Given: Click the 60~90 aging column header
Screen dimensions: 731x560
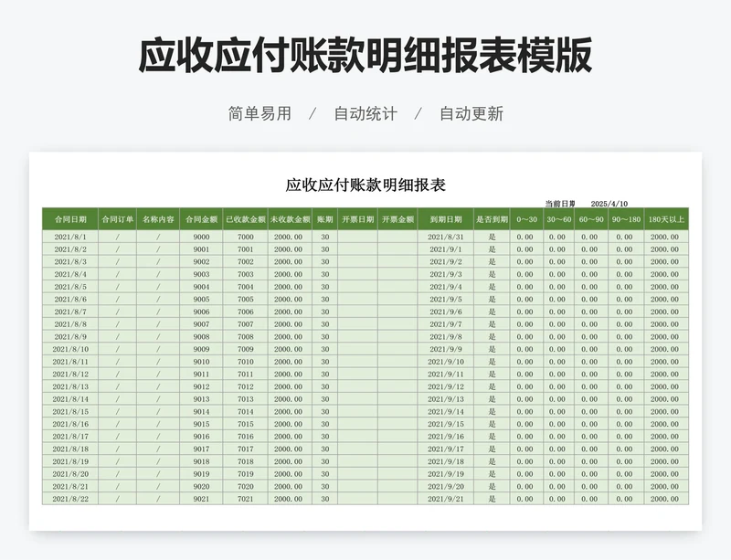Looking at the screenshot, I should tap(591, 219).
